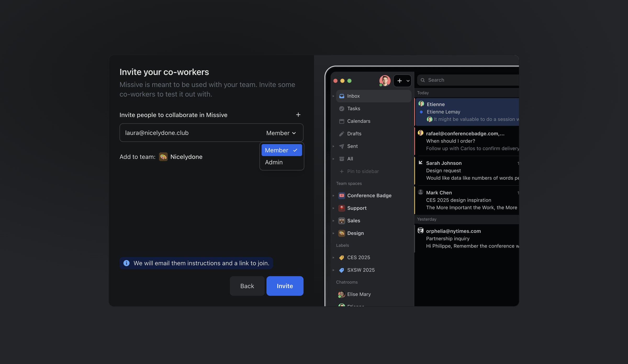Viewport: 628px width, 364px height.
Task: Click the Nicelydone team name
Action: (186, 157)
